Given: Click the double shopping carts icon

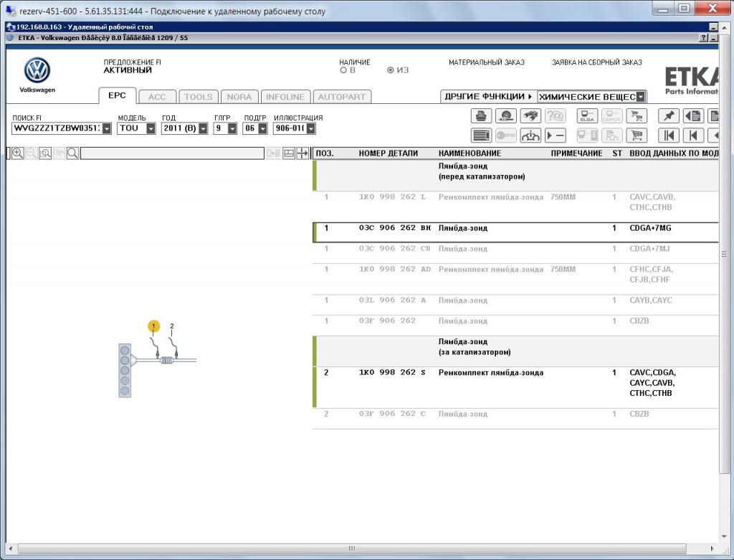Looking at the screenshot, I should pyautogui.click(x=637, y=115).
